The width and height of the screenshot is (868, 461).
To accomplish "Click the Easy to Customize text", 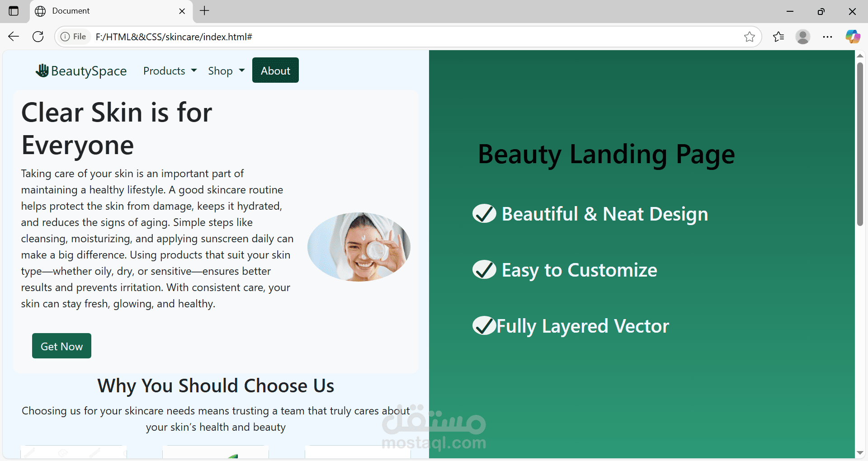I will coord(579,270).
